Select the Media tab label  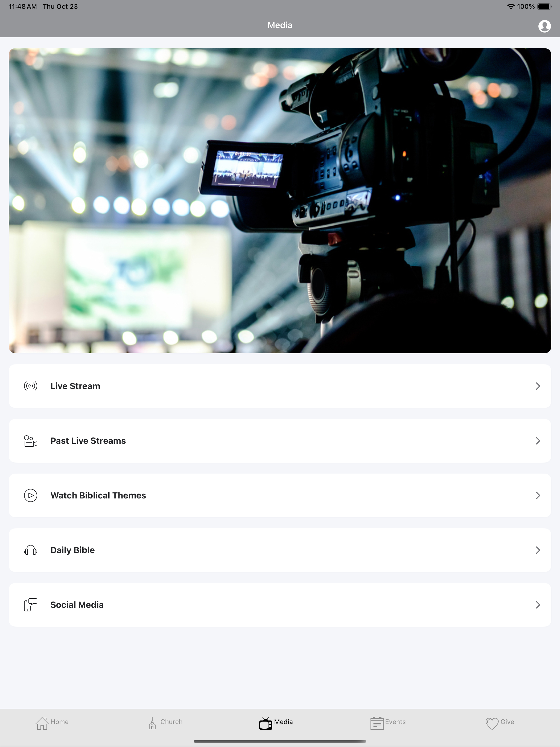click(x=283, y=722)
